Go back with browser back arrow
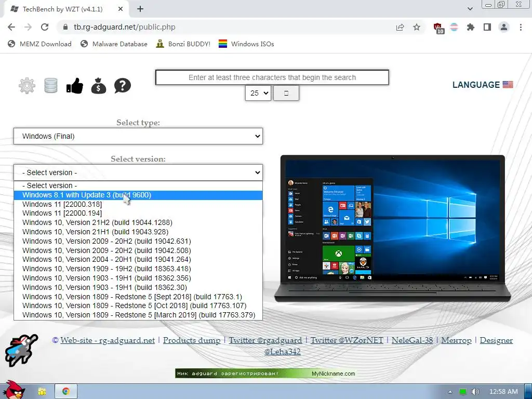This screenshot has height=399, width=532. point(11,27)
